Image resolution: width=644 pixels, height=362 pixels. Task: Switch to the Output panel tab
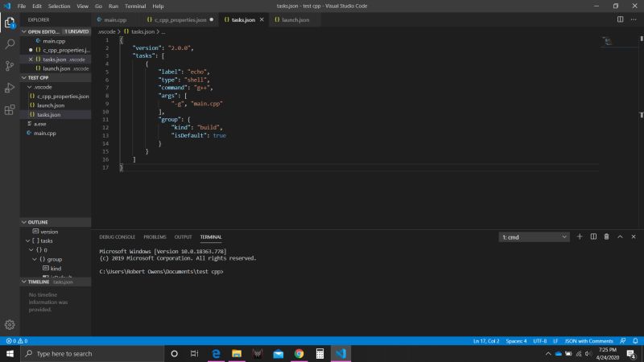(x=183, y=237)
